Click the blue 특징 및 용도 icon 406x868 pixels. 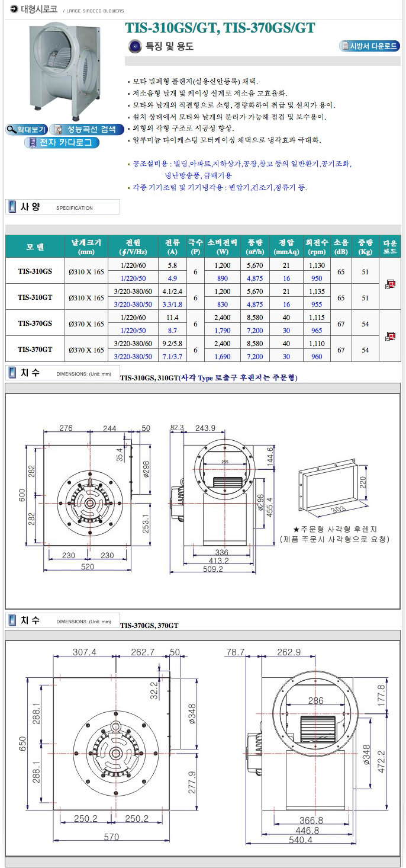[x=136, y=46]
